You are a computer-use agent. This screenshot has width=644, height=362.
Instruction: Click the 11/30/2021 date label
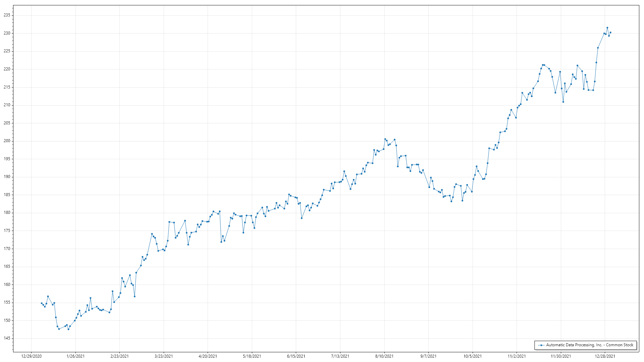(x=561, y=356)
